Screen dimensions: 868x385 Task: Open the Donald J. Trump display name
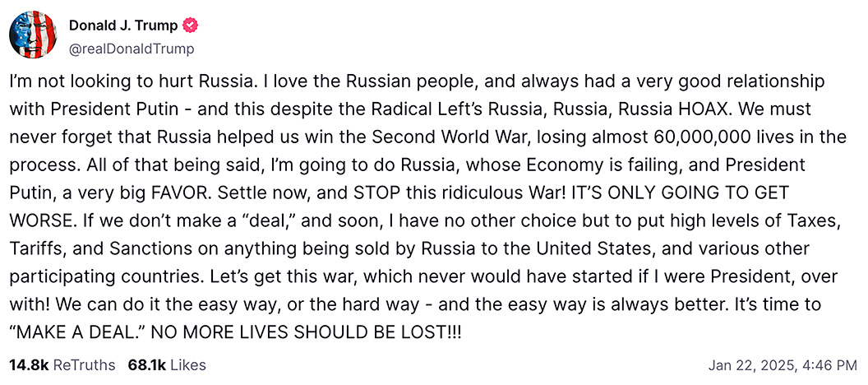(x=124, y=25)
